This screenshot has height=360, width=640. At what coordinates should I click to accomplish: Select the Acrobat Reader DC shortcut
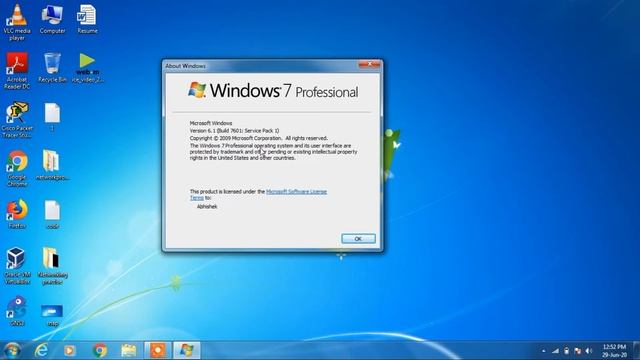[x=17, y=70]
